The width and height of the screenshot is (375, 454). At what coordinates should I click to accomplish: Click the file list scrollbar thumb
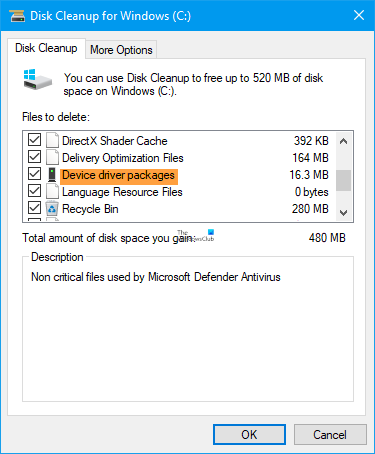coord(343,180)
